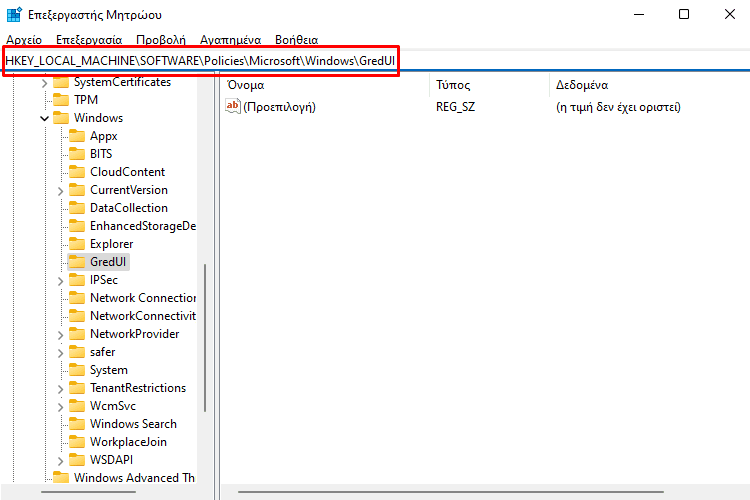Open the Αρχείο menu
The height and width of the screenshot is (500, 750).
(24, 40)
